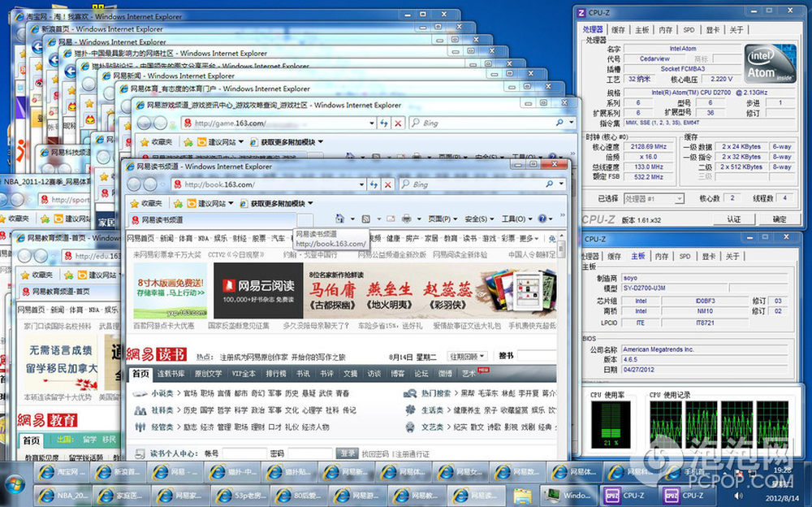812x507 pixels.
Task: Click the add-to-favorites star beside 建议网站 in book.163.com window
Action: [x=178, y=203]
